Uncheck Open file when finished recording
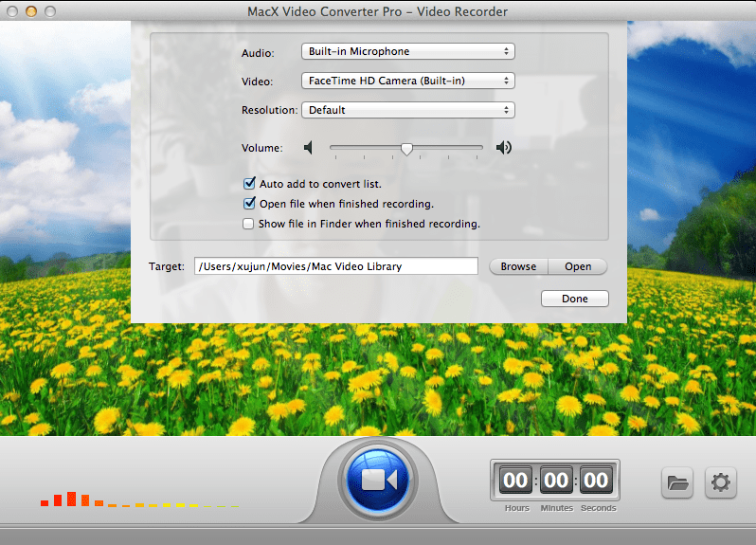Image resolution: width=756 pixels, height=545 pixels. pos(249,203)
